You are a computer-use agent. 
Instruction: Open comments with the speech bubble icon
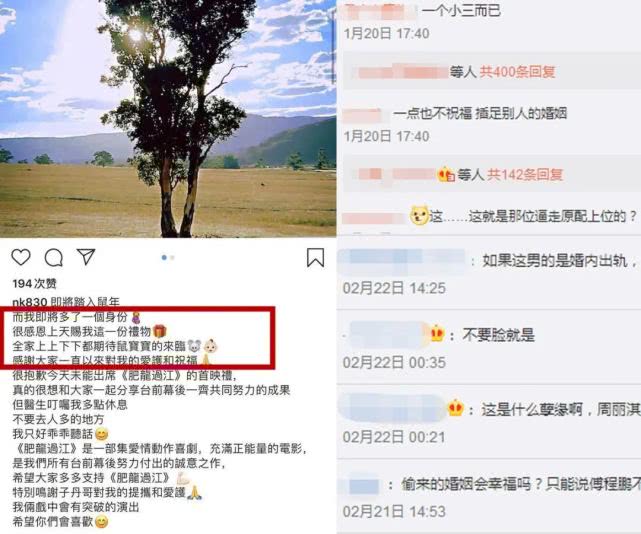click(54, 258)
